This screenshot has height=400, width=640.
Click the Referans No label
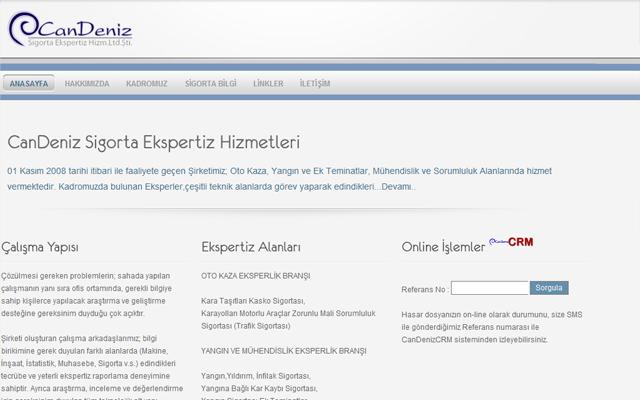pos(425,289)
